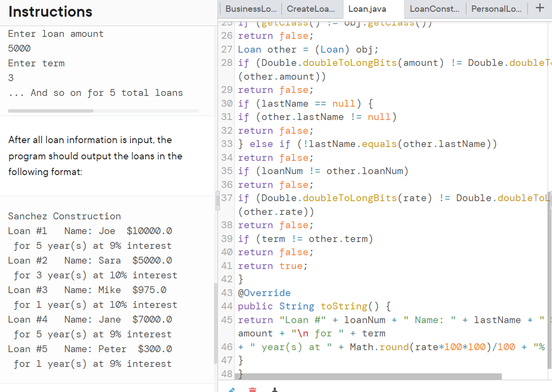This screenshot has width=552, height=392.
Task: Click the blue pencil rename icon
Action: (231, 390)
